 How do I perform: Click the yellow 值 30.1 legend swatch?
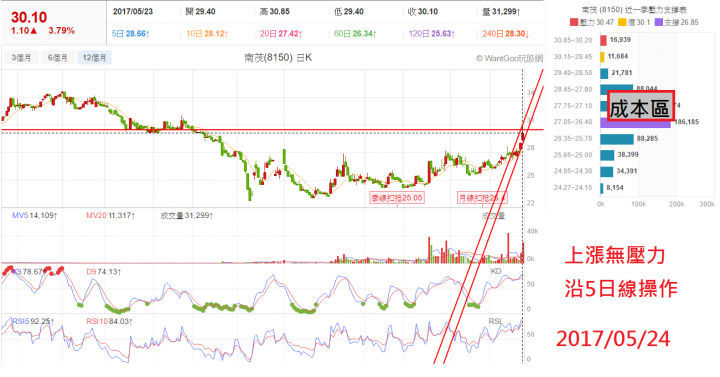(622, 22)
